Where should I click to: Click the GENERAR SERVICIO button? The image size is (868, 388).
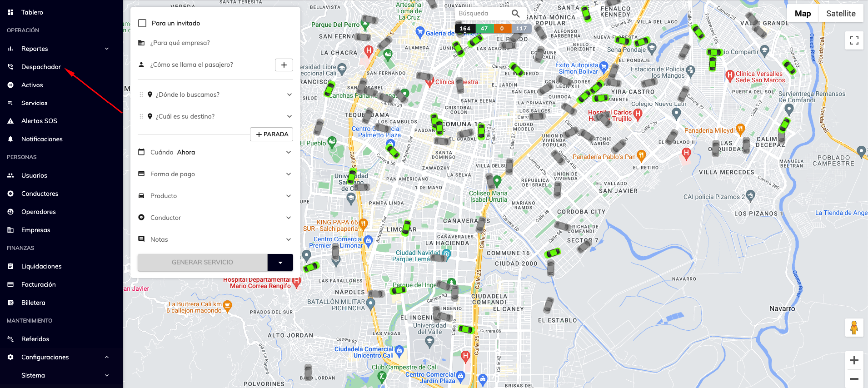click(x=202, y=262)
